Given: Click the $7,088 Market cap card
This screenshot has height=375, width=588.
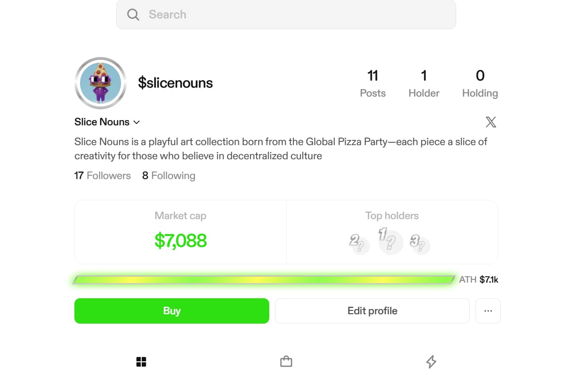Looking at the screenshot, I should 180,232.
